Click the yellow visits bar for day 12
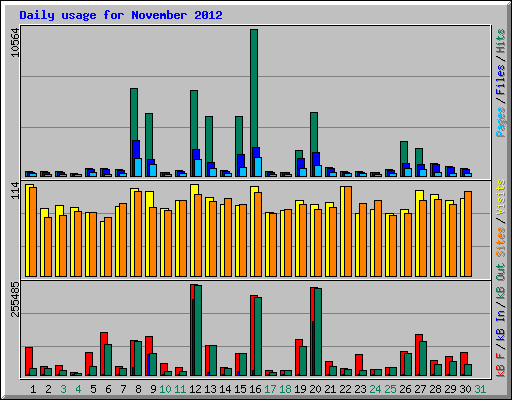The image size is (512, 400). (x=192, y=230)
